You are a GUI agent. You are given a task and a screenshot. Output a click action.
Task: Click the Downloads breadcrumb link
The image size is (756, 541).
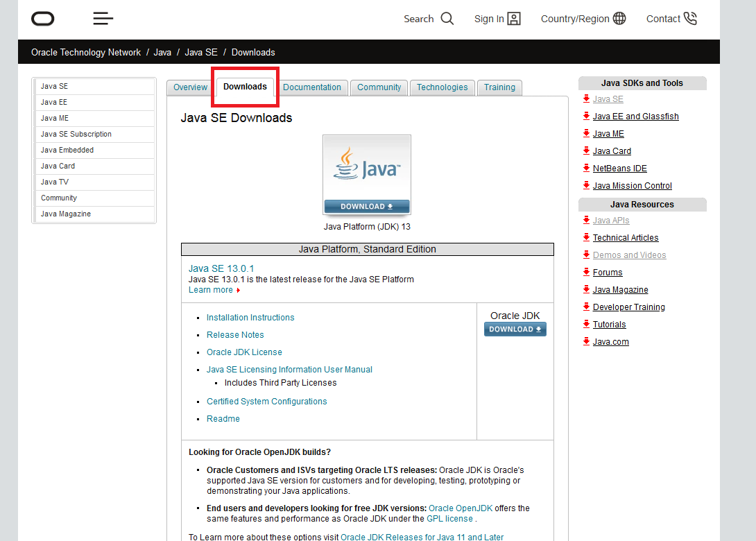point(253,52)
